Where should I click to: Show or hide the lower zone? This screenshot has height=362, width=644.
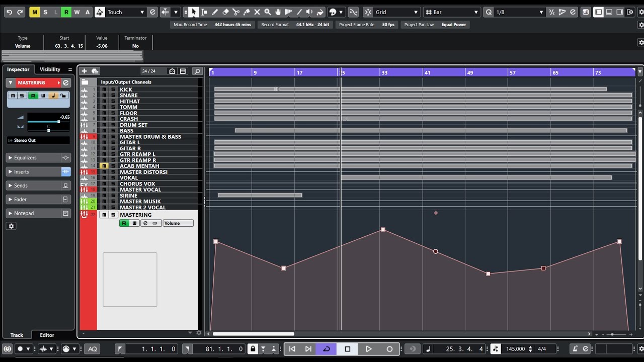[609, 12]
